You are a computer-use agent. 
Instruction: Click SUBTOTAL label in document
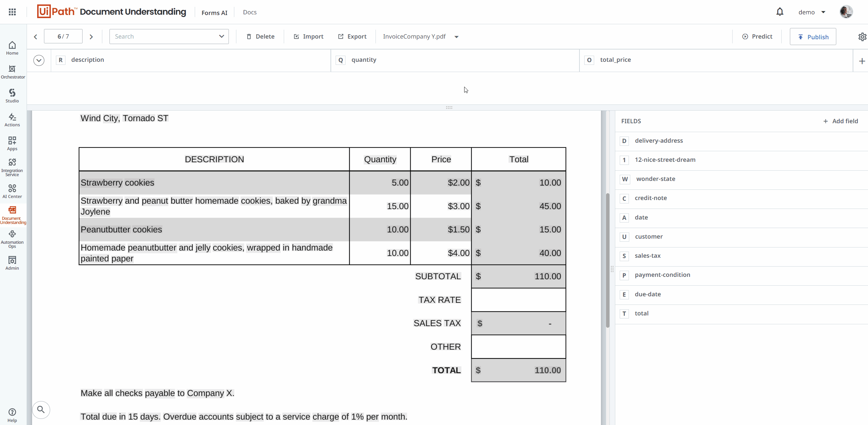pos(438,277)
